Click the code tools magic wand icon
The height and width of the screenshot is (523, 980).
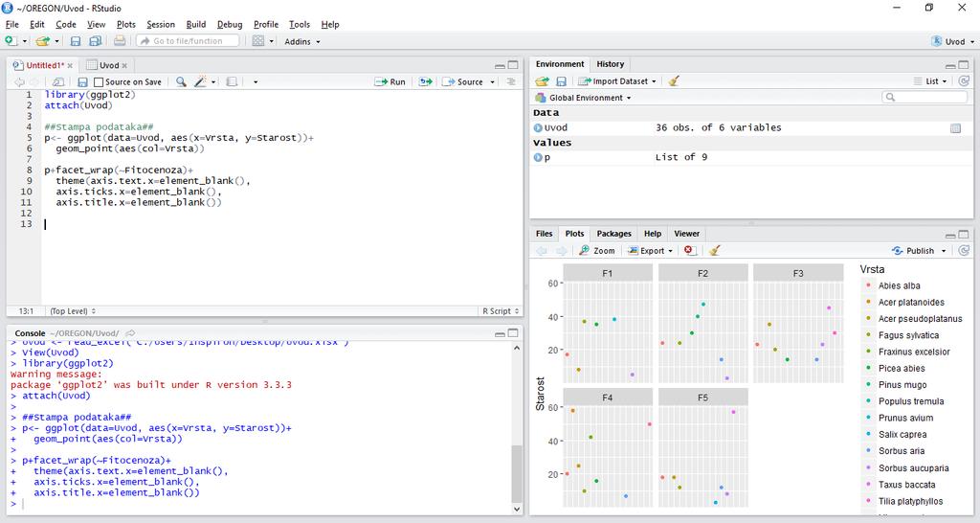click(x=200, y=82)
